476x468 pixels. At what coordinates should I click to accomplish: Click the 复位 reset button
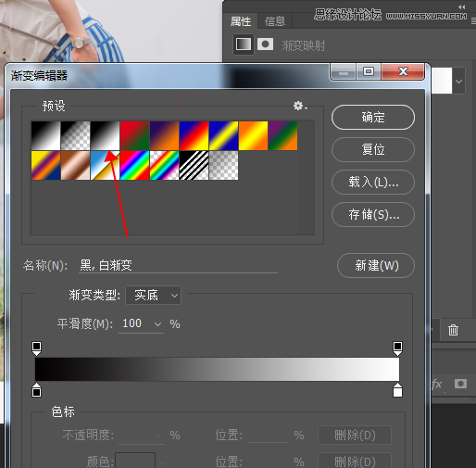click(373, 150)
